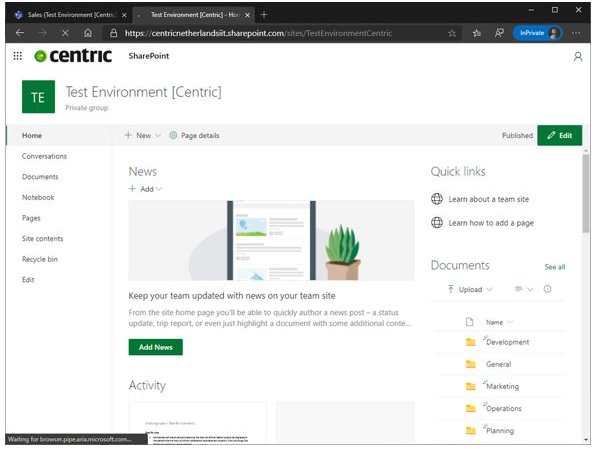597x449 pixels.
Task: Click the Centric logo
Action: 73,56
